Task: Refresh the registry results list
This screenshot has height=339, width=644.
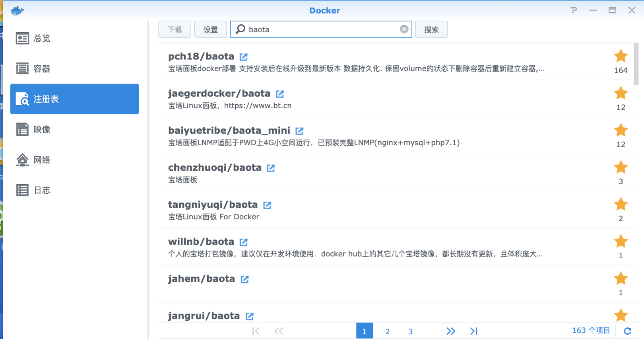Action: tap(628, 331)
